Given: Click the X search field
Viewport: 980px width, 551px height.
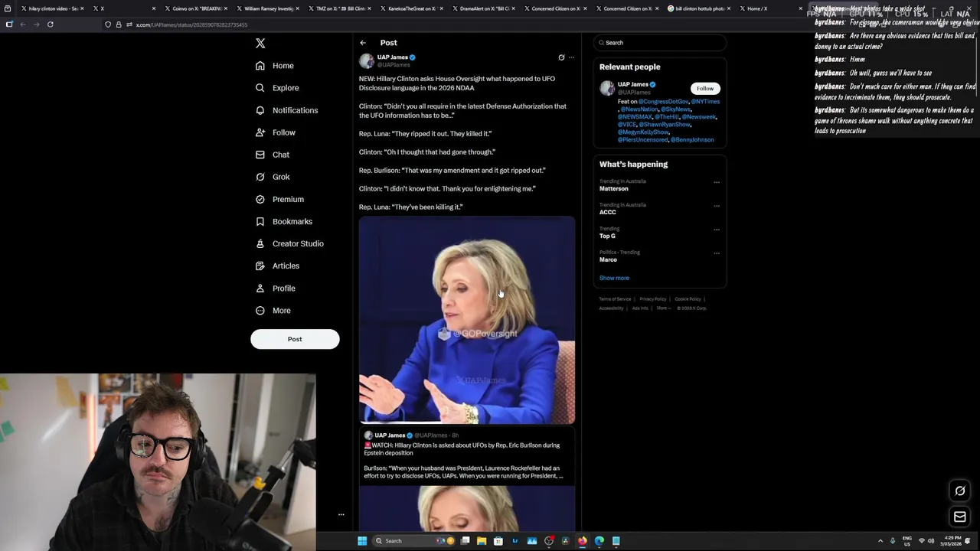Looking at the screenshot, I should [660, 43].
